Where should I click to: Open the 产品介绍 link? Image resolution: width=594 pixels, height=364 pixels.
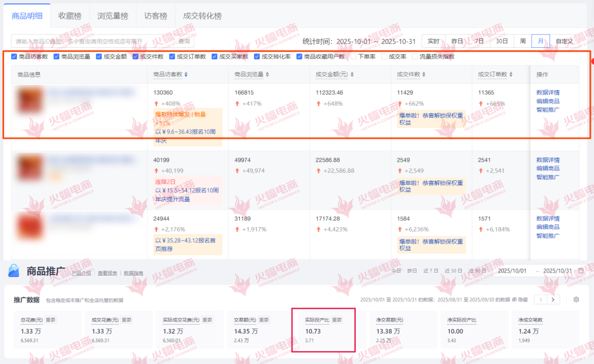81,273
